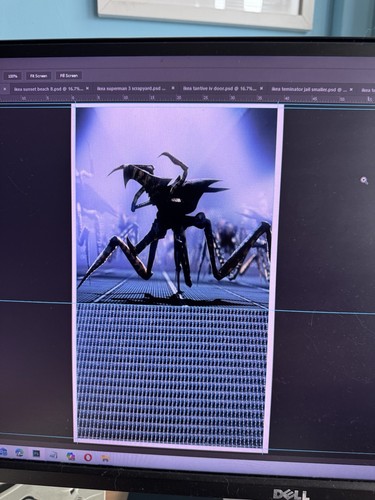Viewport: 375px width, 500px height.
Task: Click the 100% zoom button
Action: (12, 76)
